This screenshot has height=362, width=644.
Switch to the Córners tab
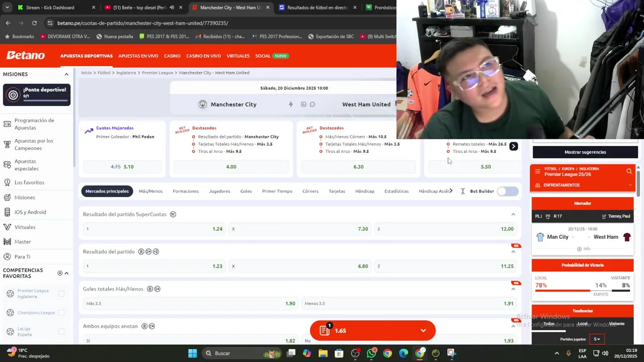point(310,191)
